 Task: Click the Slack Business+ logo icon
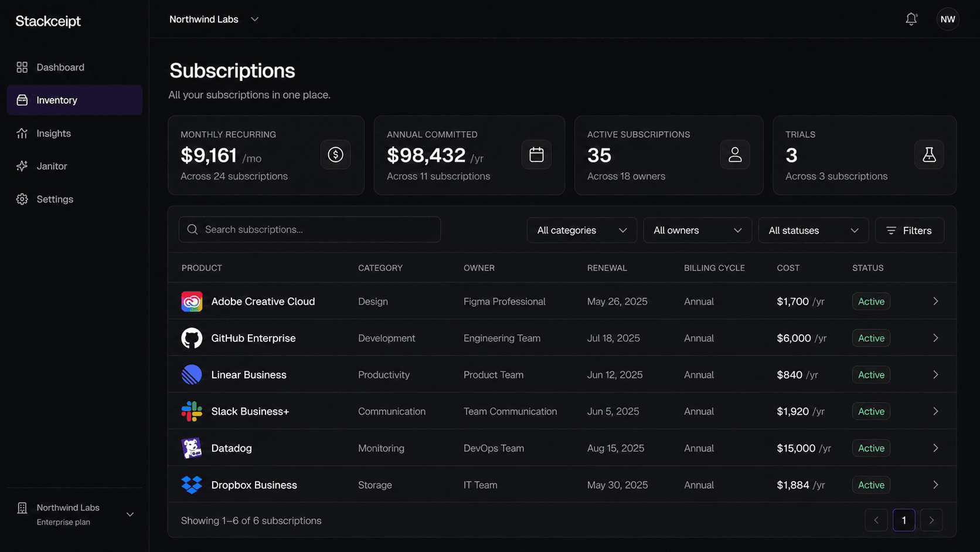click(x=192, y=412)
